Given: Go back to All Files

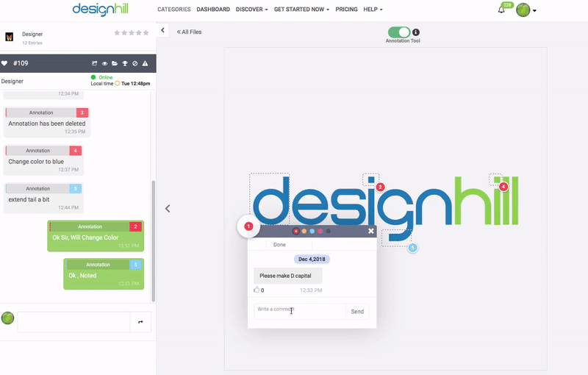Looking at the screenshot, I should (190, 32).
